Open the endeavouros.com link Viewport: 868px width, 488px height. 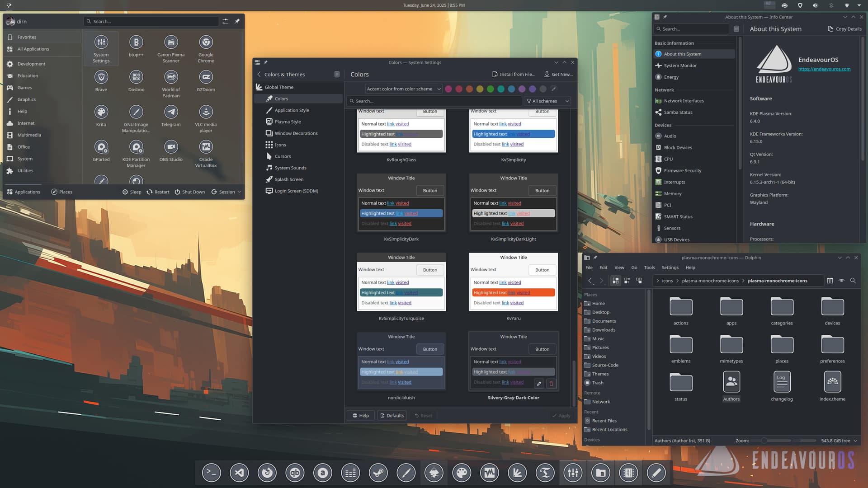[824, 69]
